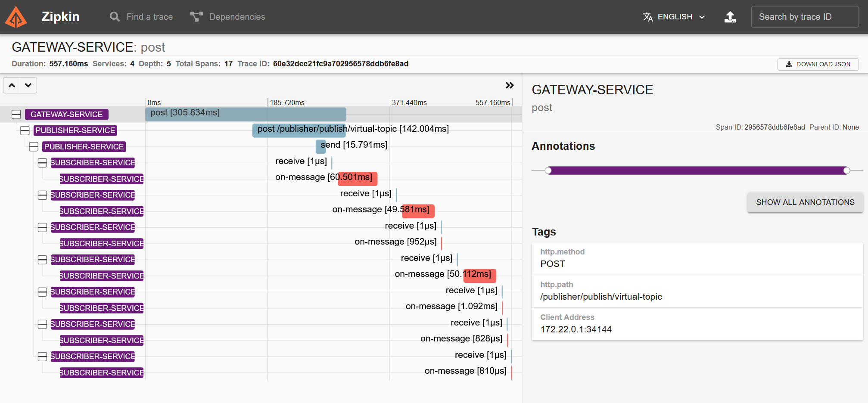Screen dimensions: 868x403
Task: Click the language translate icon
Action: pos(648,17)
